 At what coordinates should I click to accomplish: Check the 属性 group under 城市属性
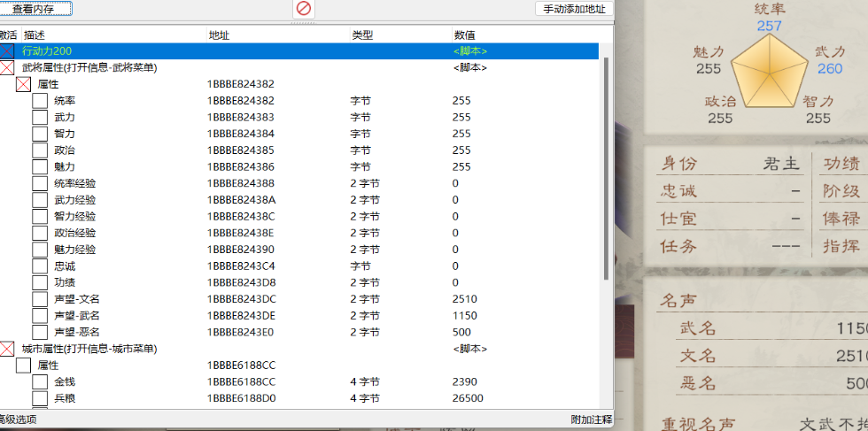23,366
